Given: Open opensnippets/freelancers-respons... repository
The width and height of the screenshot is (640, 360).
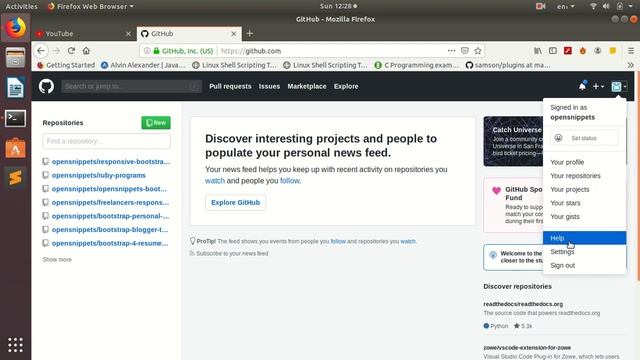Looking at the screenshot, I should 110,202.
